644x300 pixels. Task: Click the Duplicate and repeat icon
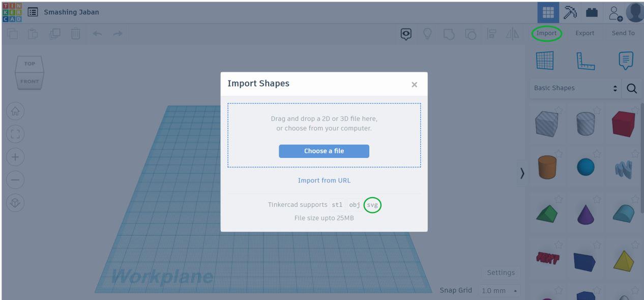pos(54,35)
